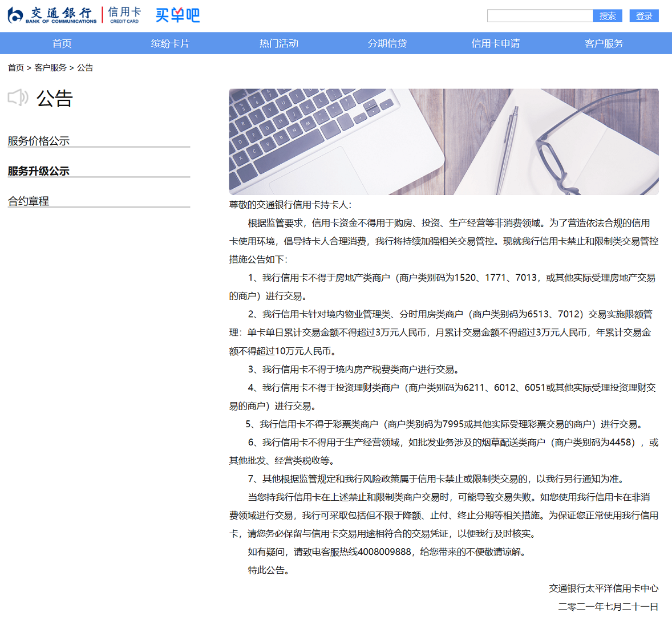Image resolution: width=672 pixels, height=641 pixels.
Task: Focus the search input field
Action: (540, 16)
